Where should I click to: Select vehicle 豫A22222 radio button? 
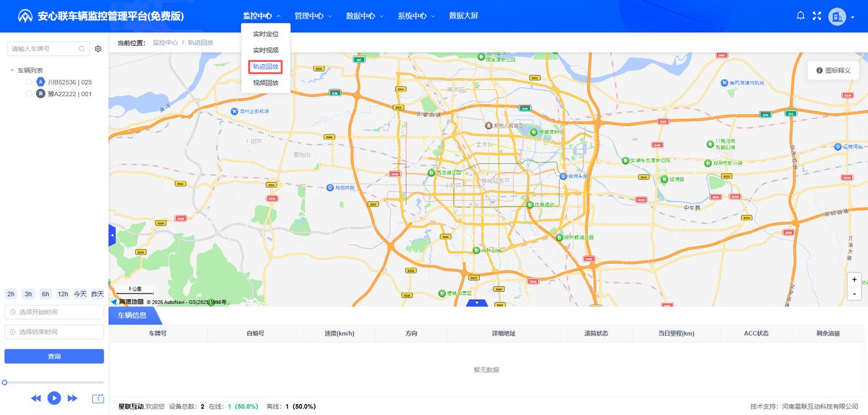click(x=29, y=94)
